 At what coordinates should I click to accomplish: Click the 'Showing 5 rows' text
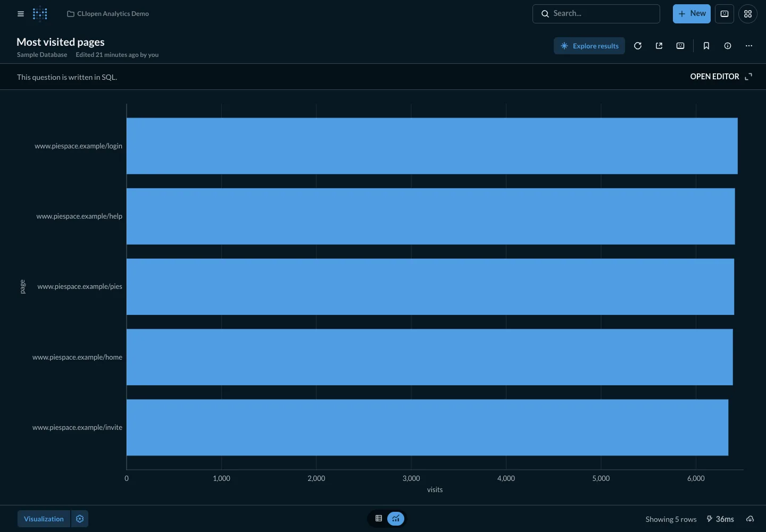[671, 519]
